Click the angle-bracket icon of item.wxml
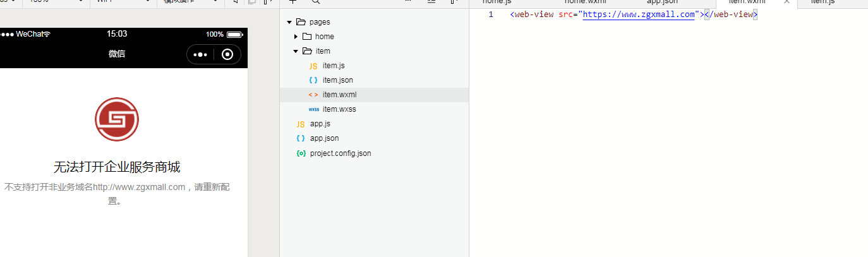Image resolution: width=868 pixels, height=257 pixels. pos(313,95)
